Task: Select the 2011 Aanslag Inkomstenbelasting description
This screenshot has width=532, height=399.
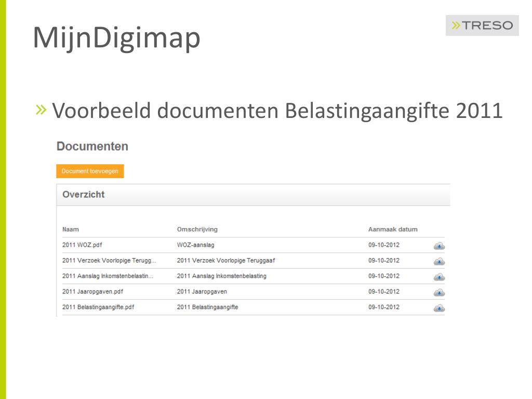Action: coord(221,276)
